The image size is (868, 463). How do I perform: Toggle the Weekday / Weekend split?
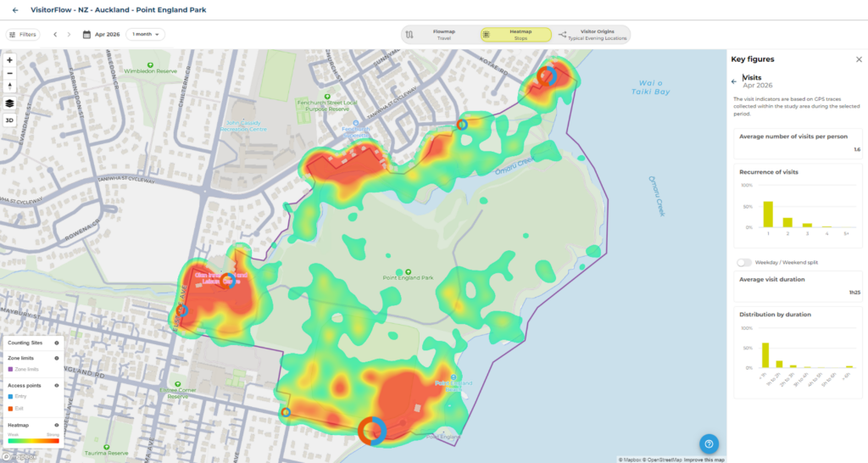[744, 263]
